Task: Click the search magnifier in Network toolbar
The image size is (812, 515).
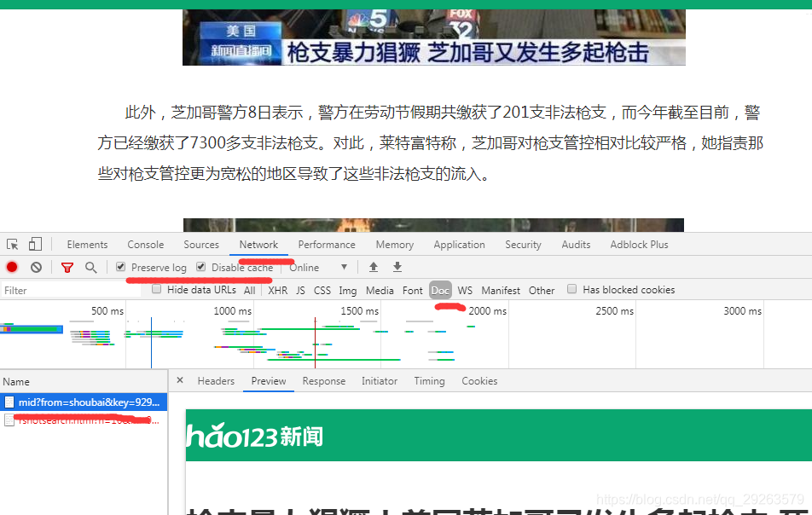Action: pyautogui.click(x=90, y=267)
